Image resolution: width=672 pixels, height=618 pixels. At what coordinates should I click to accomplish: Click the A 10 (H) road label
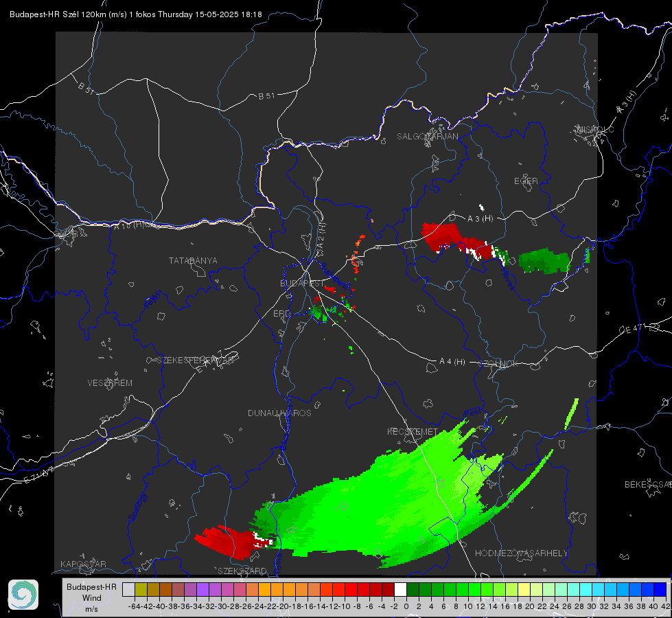[x=128, y=225]
